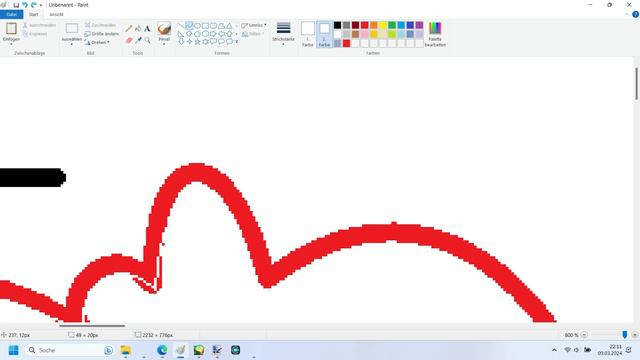640x360 pixels.
Task: Open Microsoft Edge from the taskbar
Action: click(162, 350)
